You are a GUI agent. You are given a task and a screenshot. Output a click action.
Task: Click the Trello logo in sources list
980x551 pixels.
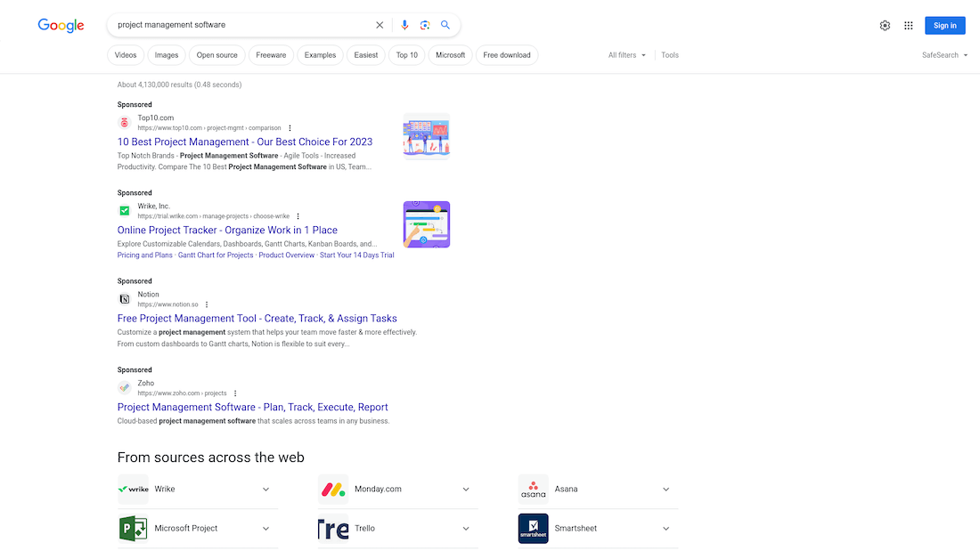point(333,529)
